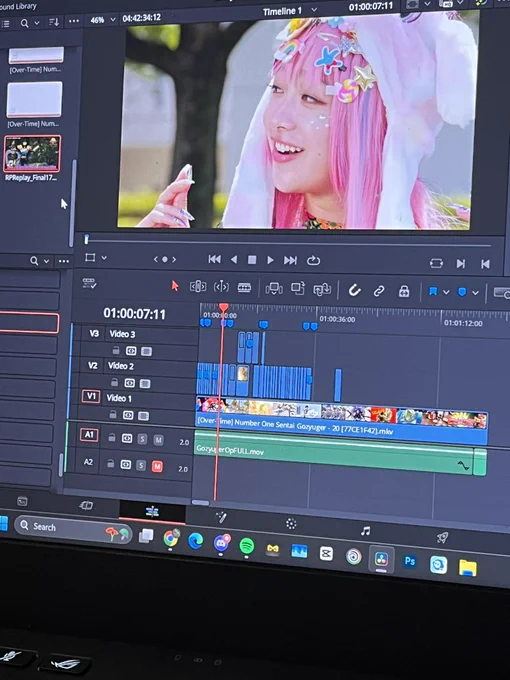Go to next clip edit point
This screenshot has width=510, height=680.
pyautogui.click(x=461, y=264)
